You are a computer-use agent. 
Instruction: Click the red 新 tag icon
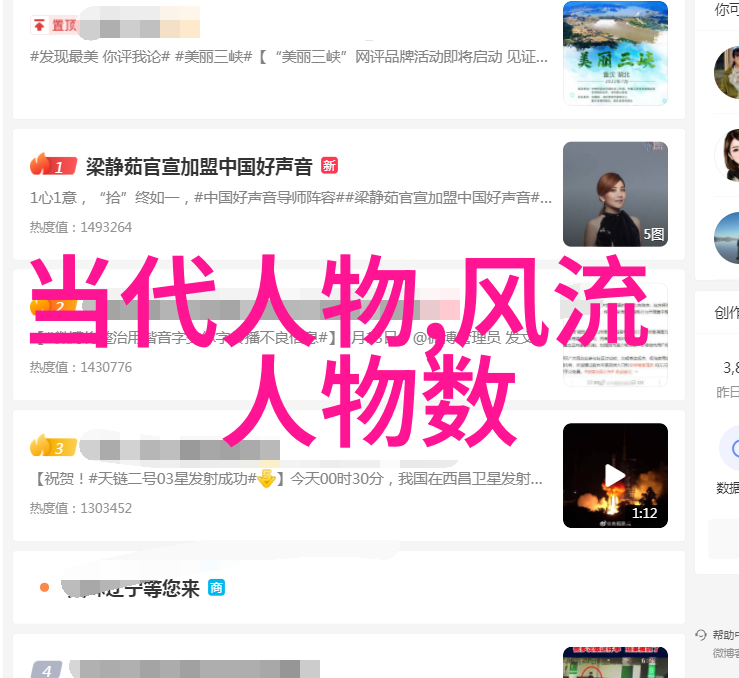pos(329,165)
